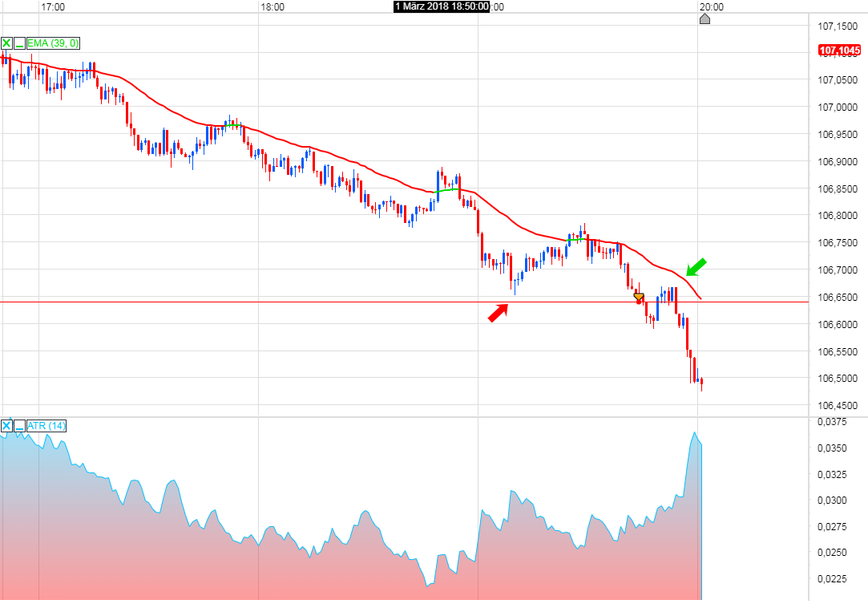Remove the ATR indicator via its X icon
Viewport: 868px width, 604px height.
(6, 426)
